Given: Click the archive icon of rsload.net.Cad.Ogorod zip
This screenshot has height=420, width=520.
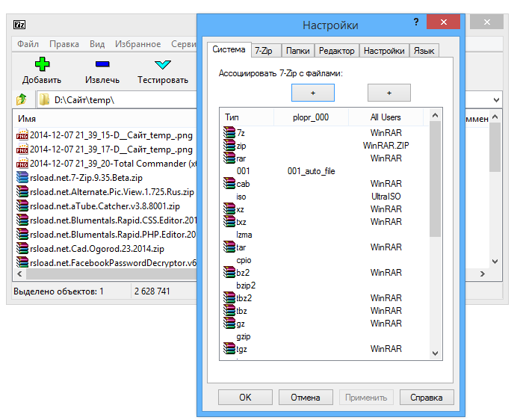Looking at the screenshot, I should pos(22,248).
